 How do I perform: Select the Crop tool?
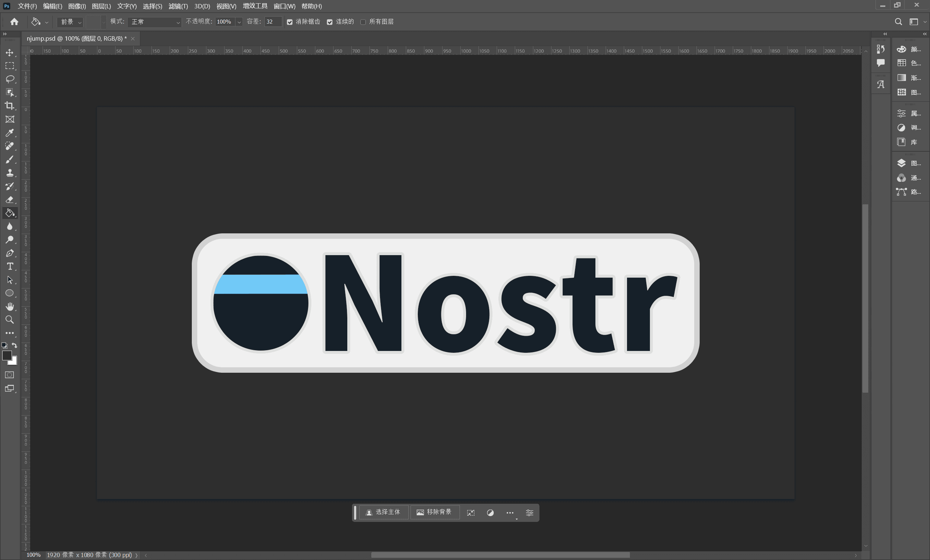click(10, 106)
